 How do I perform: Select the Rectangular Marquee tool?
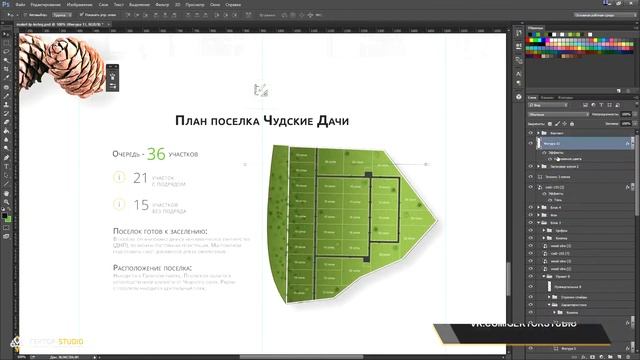click(x=6, y=43)
